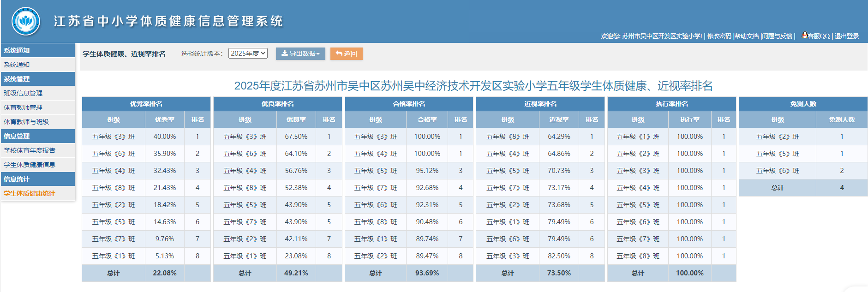Click the 优秀率排名 table header
The height and width of the screenshot is (292, 868).
(x=146, y=104)
